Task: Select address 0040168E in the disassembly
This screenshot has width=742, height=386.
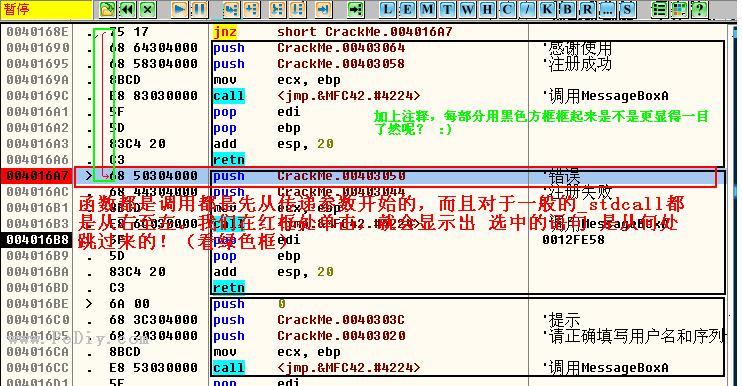Action: click(37, 32)
